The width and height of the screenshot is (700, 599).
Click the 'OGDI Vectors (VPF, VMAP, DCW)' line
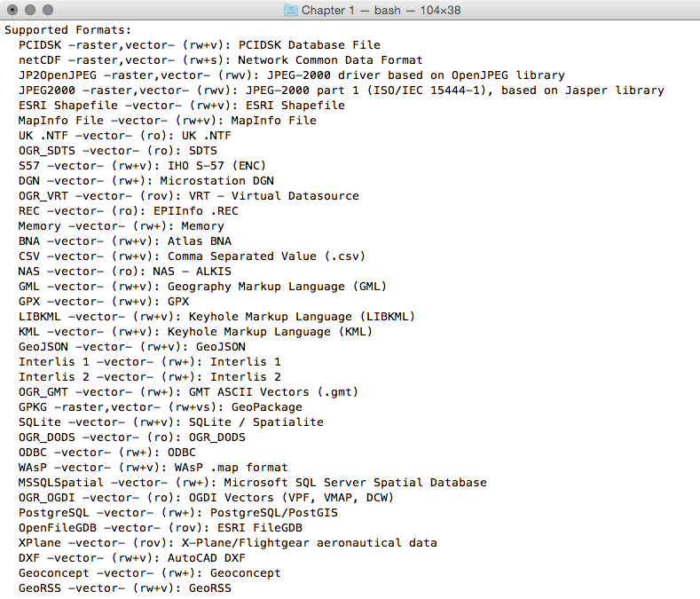click(206, 498)
